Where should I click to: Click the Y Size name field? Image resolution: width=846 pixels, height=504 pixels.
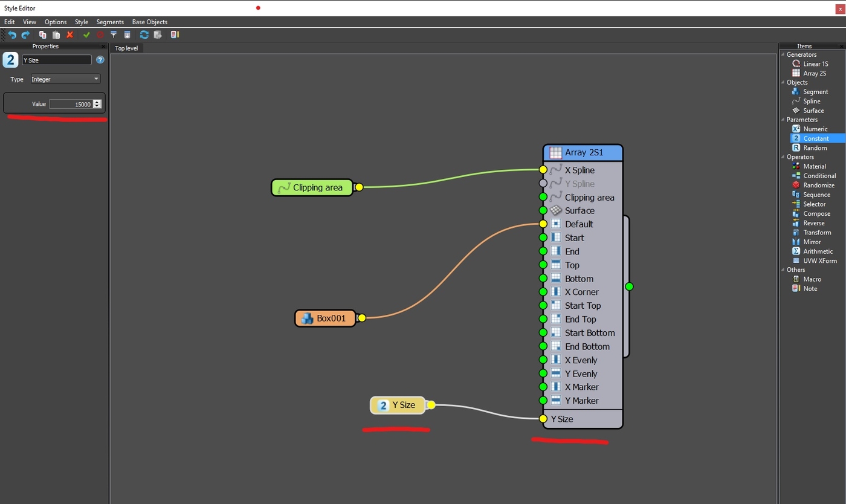(56, 60)
